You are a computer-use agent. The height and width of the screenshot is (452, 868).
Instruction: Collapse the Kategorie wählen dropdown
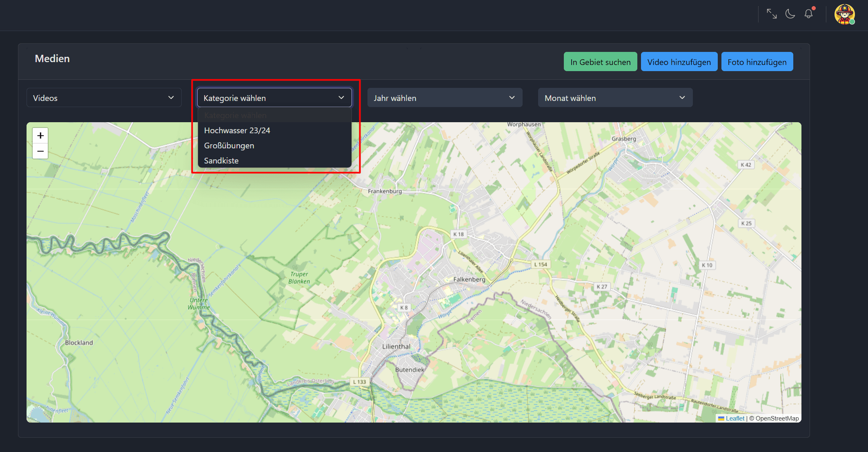pyautogui.click(x=274, y=98)
